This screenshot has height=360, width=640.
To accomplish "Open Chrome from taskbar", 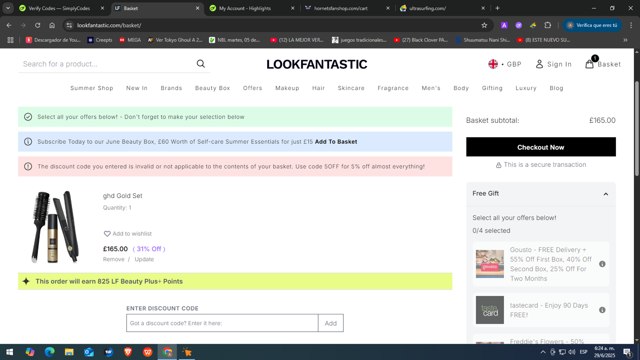I will pos(167,352).
